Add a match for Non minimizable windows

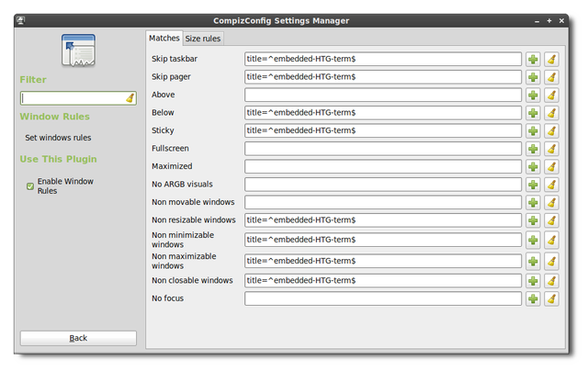(x=533, y=241)
